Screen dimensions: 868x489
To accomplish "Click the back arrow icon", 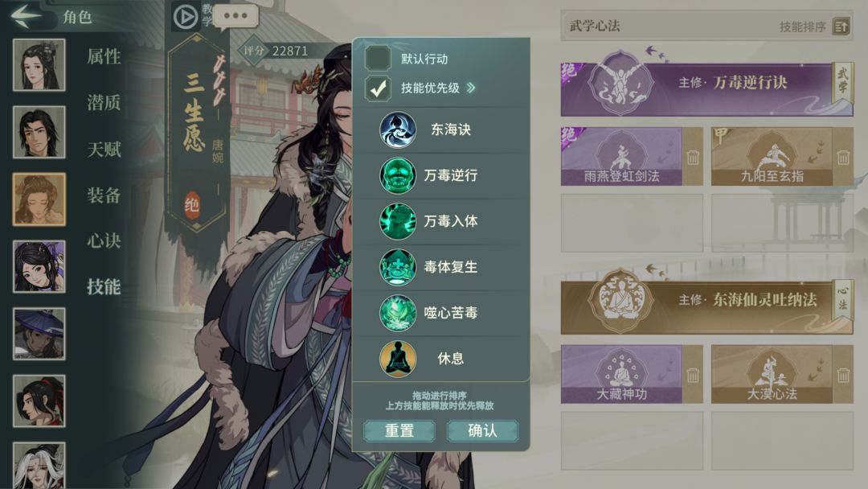I will coord(26,15).
